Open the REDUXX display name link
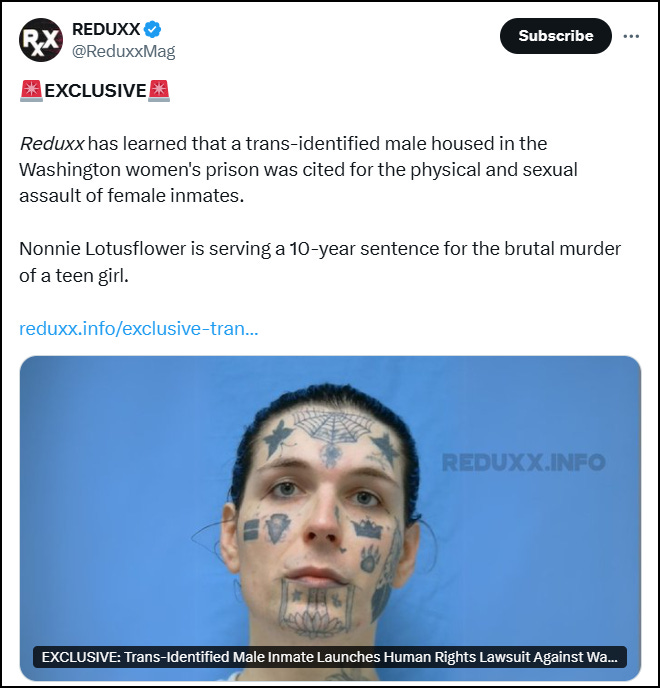This screenshot has height=688, width=660. coord(106,29)
